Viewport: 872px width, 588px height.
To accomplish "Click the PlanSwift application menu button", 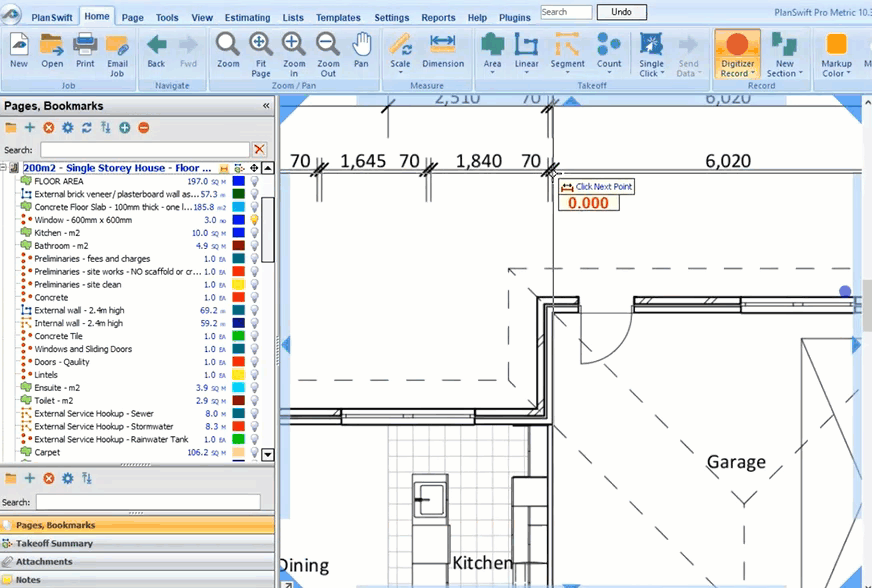I will coord(11,14).
